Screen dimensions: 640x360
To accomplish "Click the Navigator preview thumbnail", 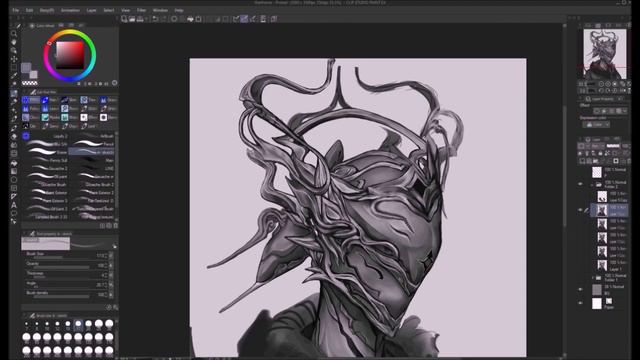I will 604,54.
